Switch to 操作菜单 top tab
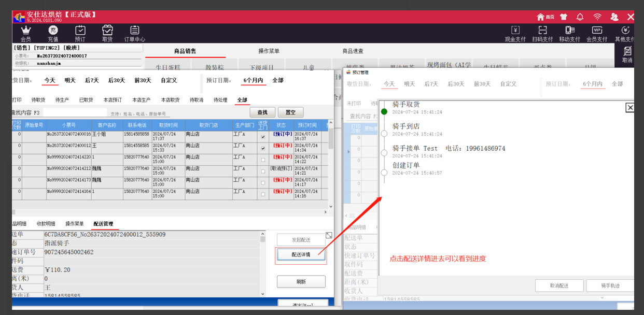 click(x=269, y=51)
